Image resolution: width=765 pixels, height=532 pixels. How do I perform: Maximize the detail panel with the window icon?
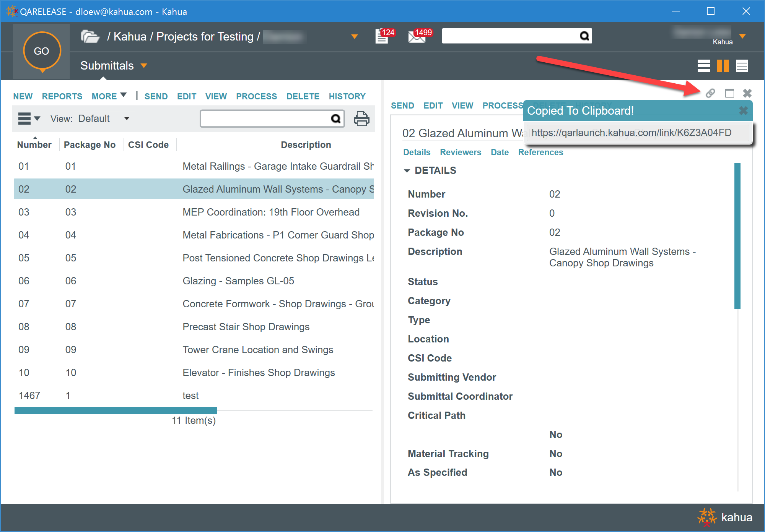(x=729, y=93)
